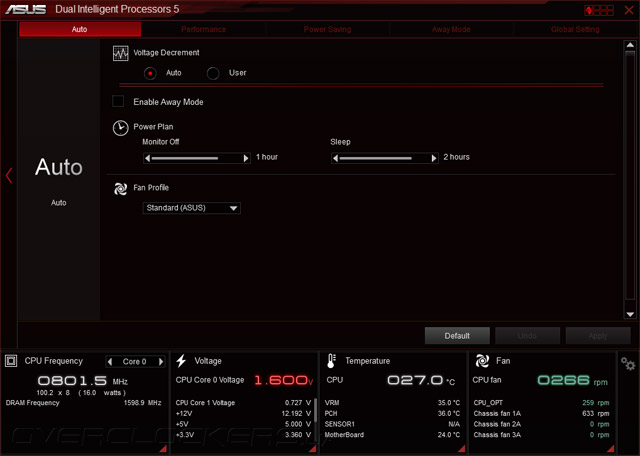Click the DRAM Frequency 1598.9 MHz value

tap(142, 403)
